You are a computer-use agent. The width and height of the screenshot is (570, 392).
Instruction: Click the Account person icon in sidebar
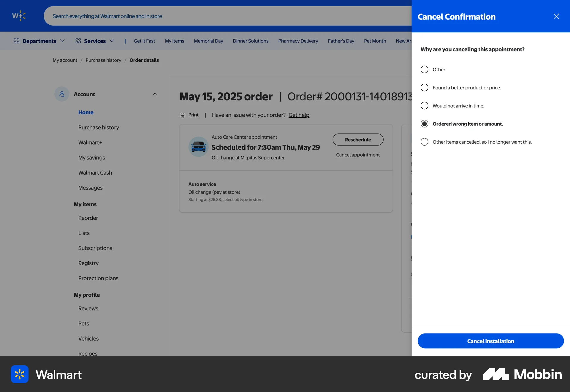click(x=61, y=94)
